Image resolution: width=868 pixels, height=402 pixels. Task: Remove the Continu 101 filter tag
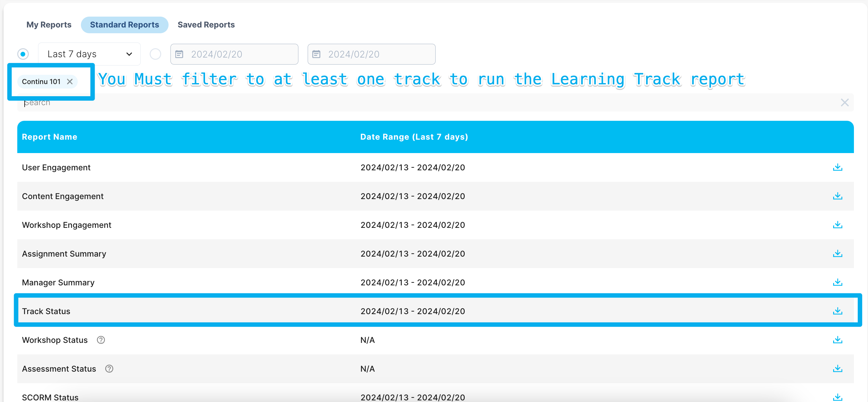(x=70, y=81)
